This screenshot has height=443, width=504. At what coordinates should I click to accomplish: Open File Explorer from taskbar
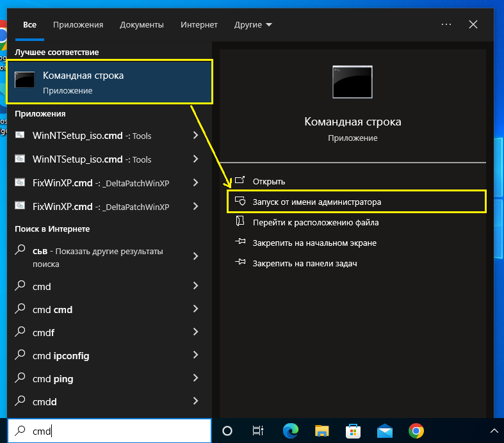click(321, 431)
